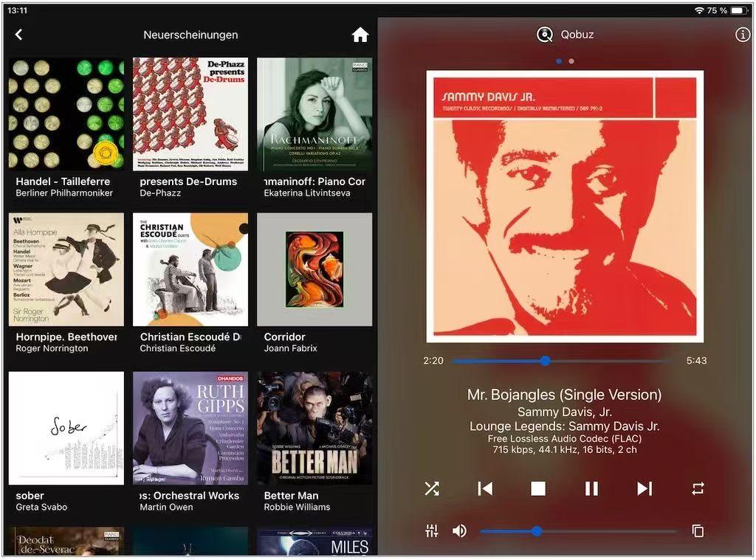Open the equalizer settings icon

tap(432, 530)
